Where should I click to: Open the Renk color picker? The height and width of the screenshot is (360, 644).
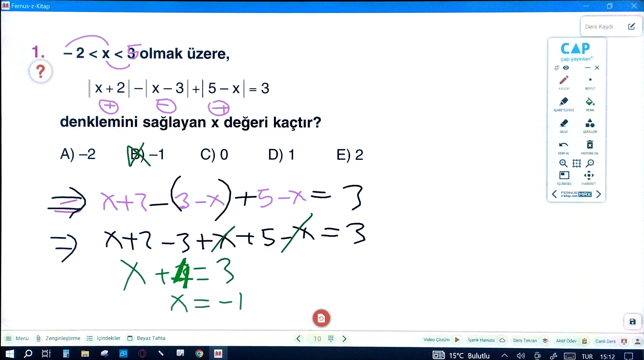(x=590, y=102)
